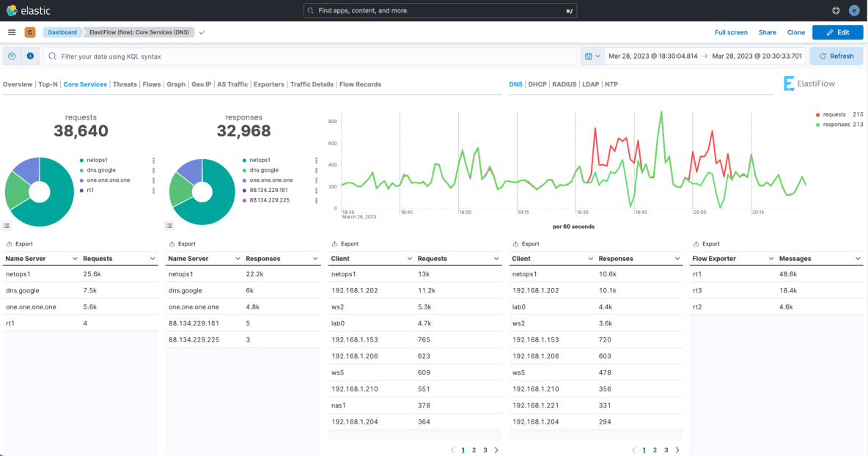
Task: Switch to the Overview tab
Action: 18,84
